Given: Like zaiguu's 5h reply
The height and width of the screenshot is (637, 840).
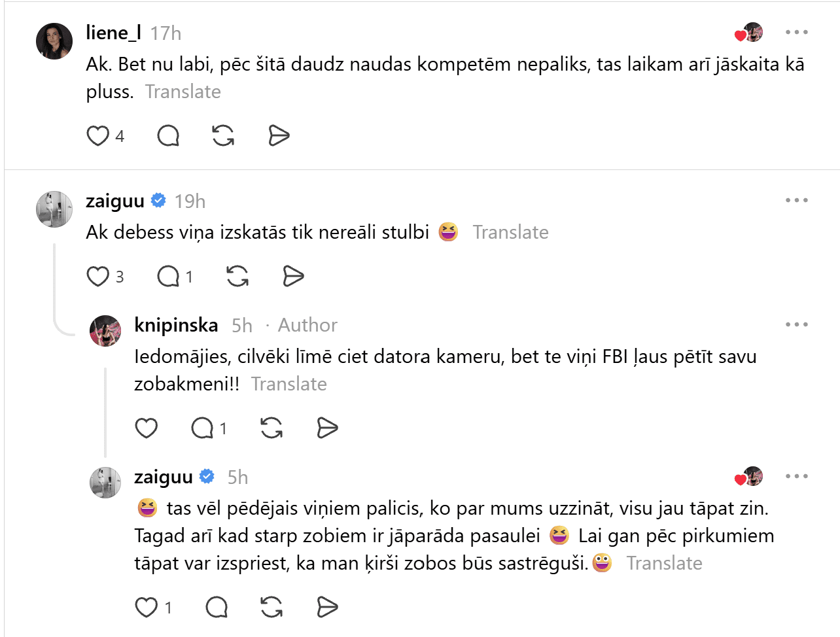Looking at the screenshot, I should point(147,608).
